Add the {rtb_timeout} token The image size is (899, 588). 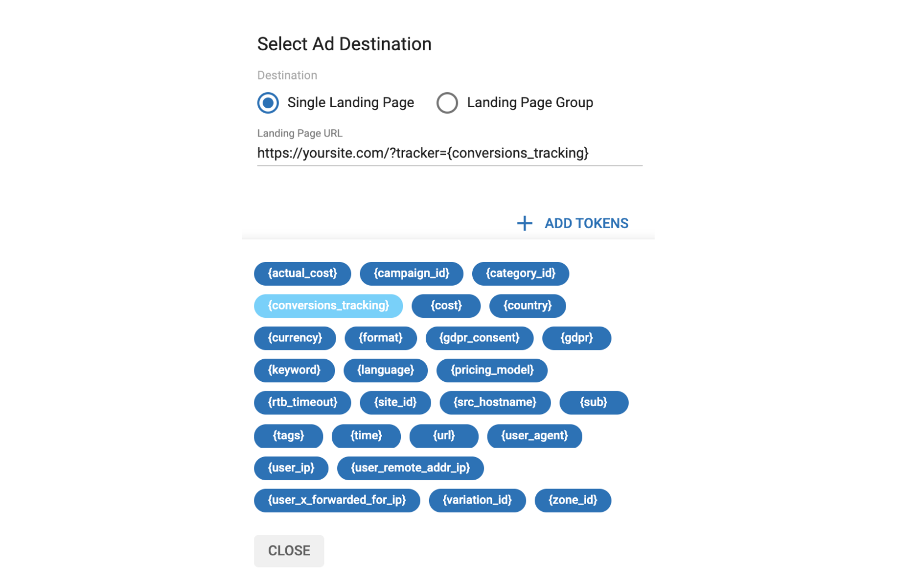pyautogui.click(x=302, y=402)
